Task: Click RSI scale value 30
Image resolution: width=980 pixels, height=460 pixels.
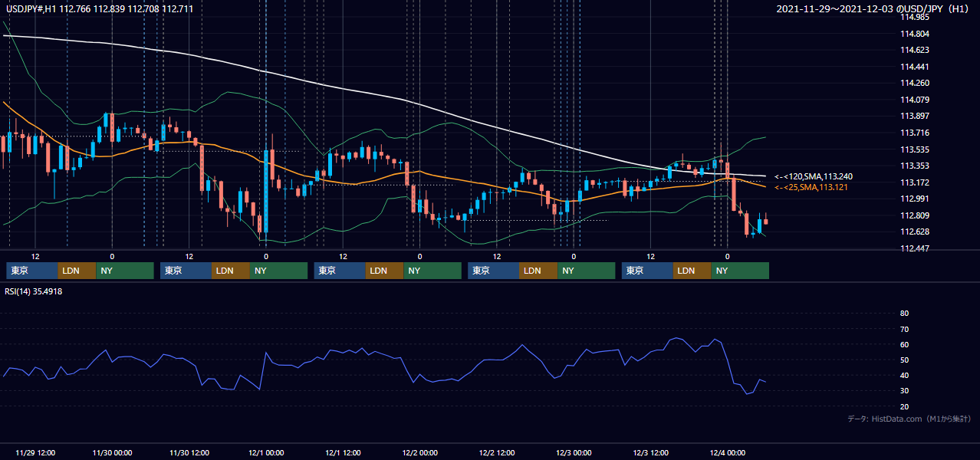Action: point(904,391)
